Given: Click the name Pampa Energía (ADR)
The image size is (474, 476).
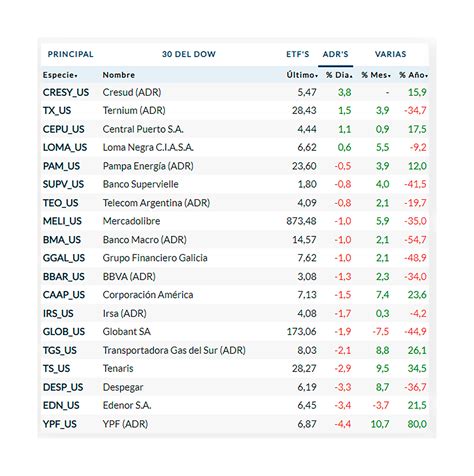Looking at the screenshot, I should 148,166.
